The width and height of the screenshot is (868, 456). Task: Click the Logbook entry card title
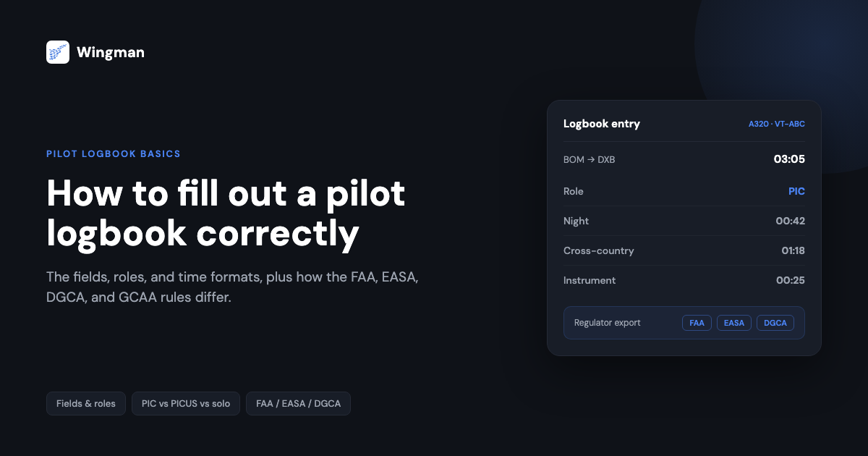(x=602, y=124)
